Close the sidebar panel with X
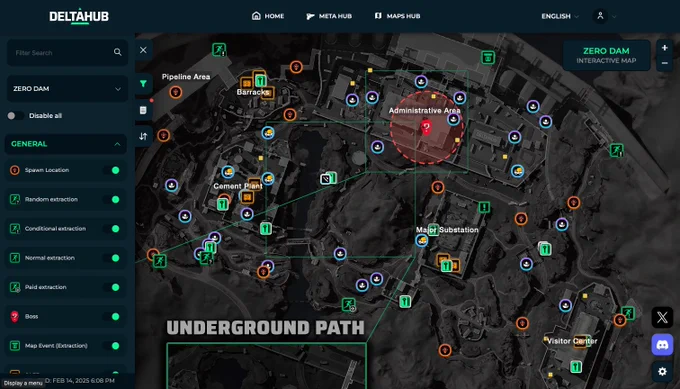The width and height of the screenshot is (680, 389). click(x=143, y=50)
